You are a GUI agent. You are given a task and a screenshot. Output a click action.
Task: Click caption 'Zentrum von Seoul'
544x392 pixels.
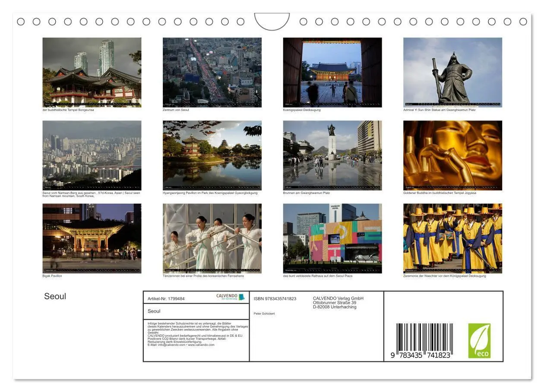point(176,110)
